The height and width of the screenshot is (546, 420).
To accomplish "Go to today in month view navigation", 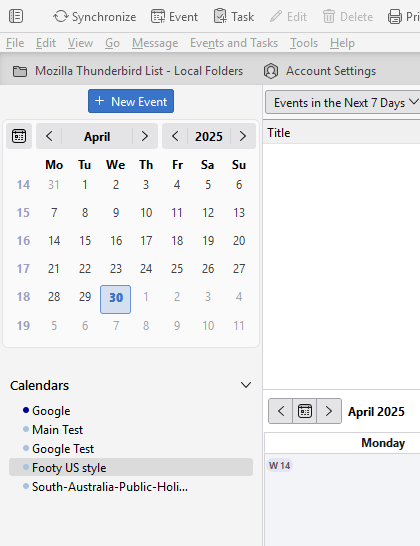I will [x=305, y=411].
